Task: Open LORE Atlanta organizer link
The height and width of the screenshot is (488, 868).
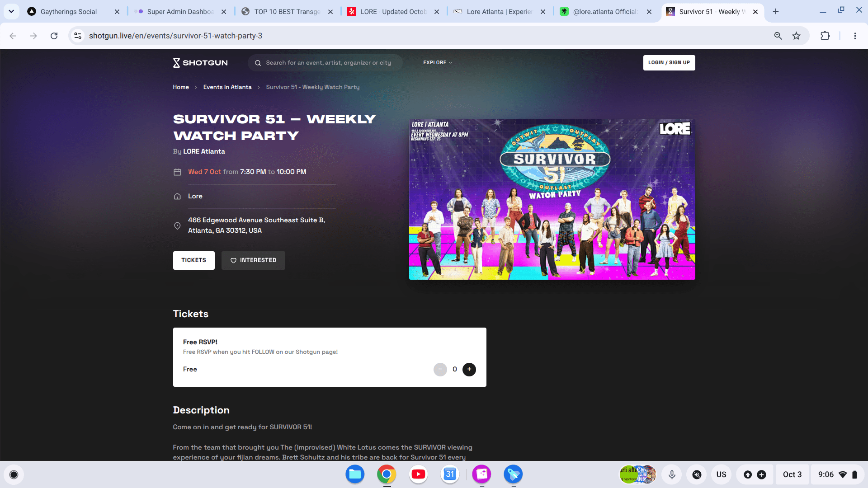Action: [204, 151]
